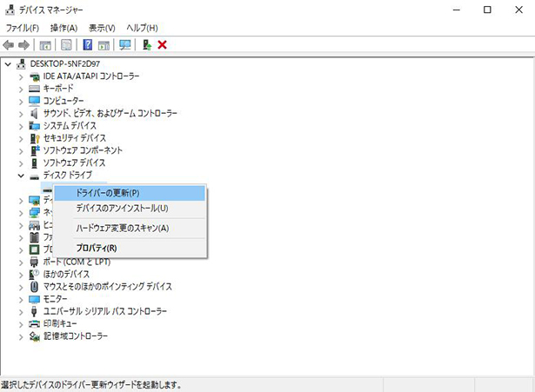Click the DESKTOP-5NF2D97 computer icon

point(21,63)
